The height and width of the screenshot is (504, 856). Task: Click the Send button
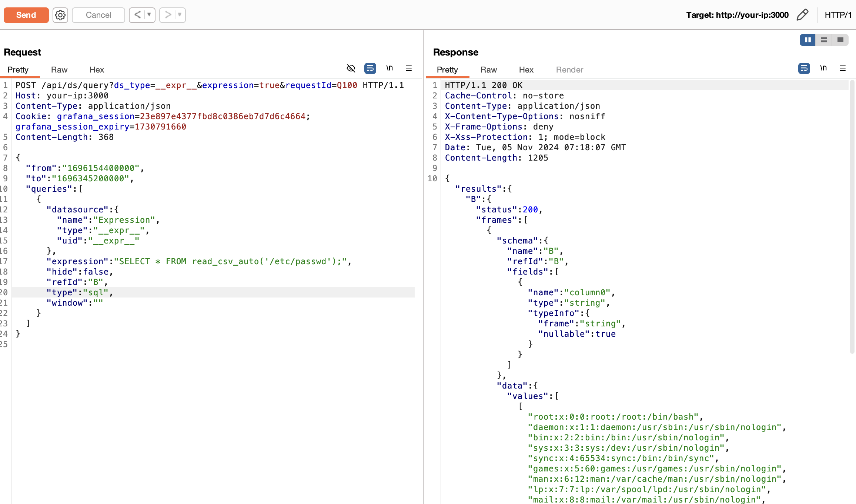pos(26,15)
